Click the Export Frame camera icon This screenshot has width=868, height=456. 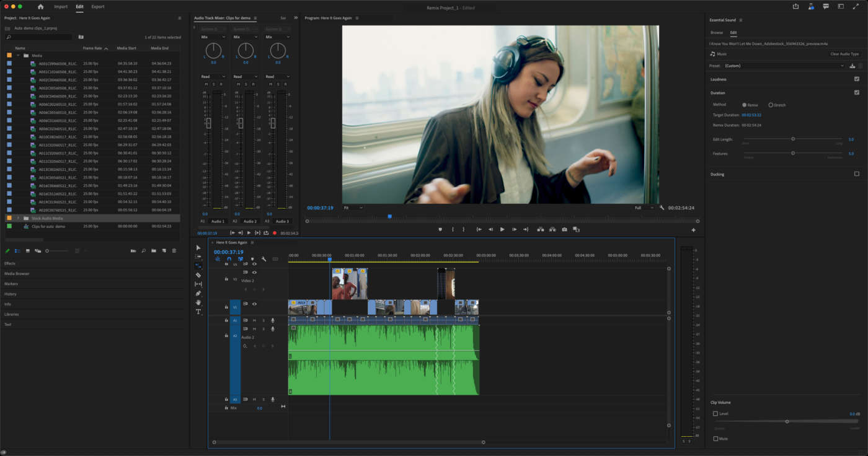pyautogui.click(x=564, y=229)
